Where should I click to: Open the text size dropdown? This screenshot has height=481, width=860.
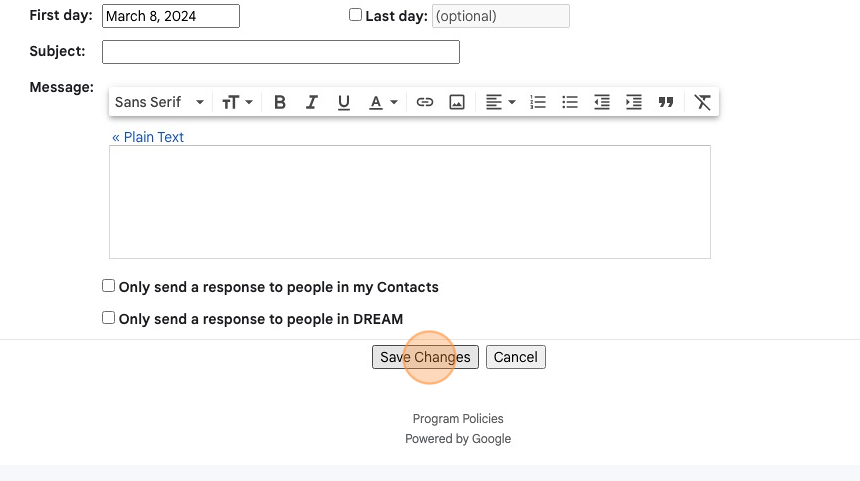[237, 102]
